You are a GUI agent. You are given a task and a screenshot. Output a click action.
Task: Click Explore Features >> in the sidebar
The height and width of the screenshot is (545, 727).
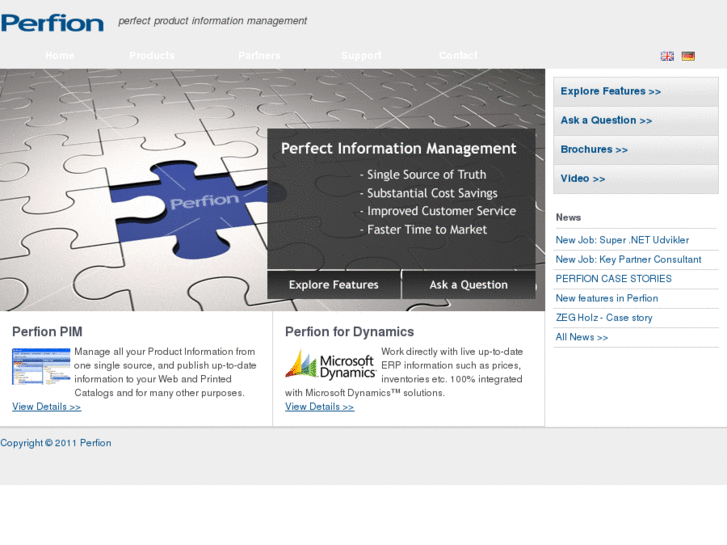pyautogui.click(x=636, y=91)
